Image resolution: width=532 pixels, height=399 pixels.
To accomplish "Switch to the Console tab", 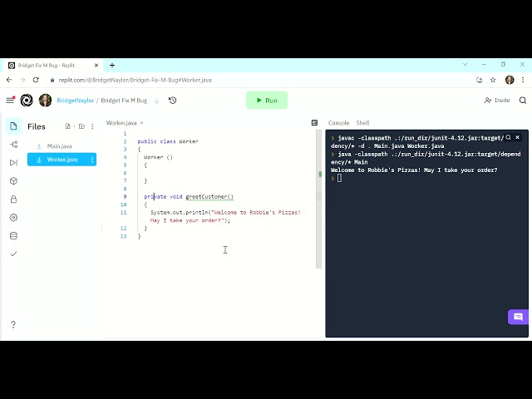I will tap(338, 123).
